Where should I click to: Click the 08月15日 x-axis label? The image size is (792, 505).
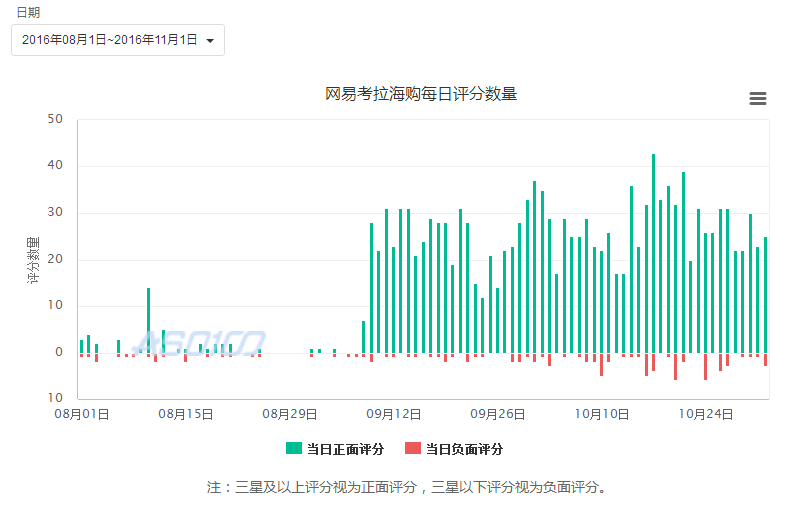coord(186,414)
